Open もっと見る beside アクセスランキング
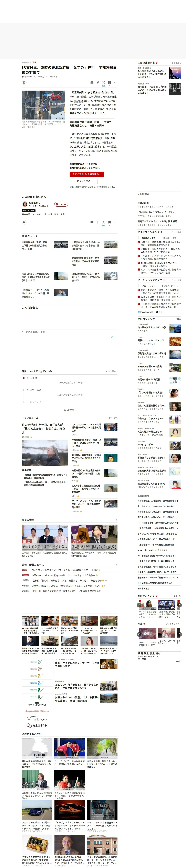The height and width of the screenshot is (868, 186). pos(176,232)
